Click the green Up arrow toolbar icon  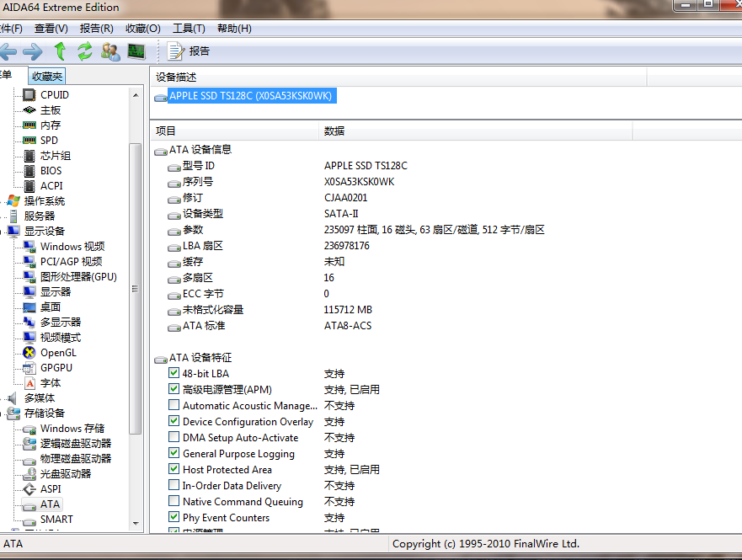60,51
